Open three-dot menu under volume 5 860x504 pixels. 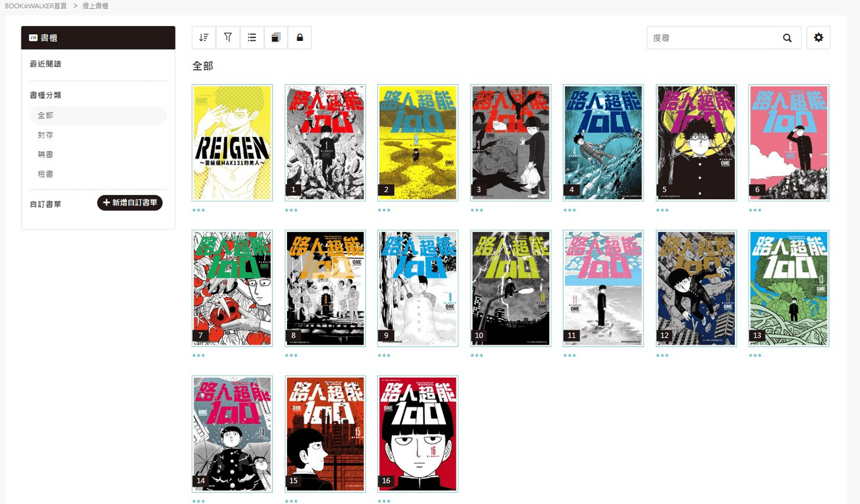coord(662,210)
